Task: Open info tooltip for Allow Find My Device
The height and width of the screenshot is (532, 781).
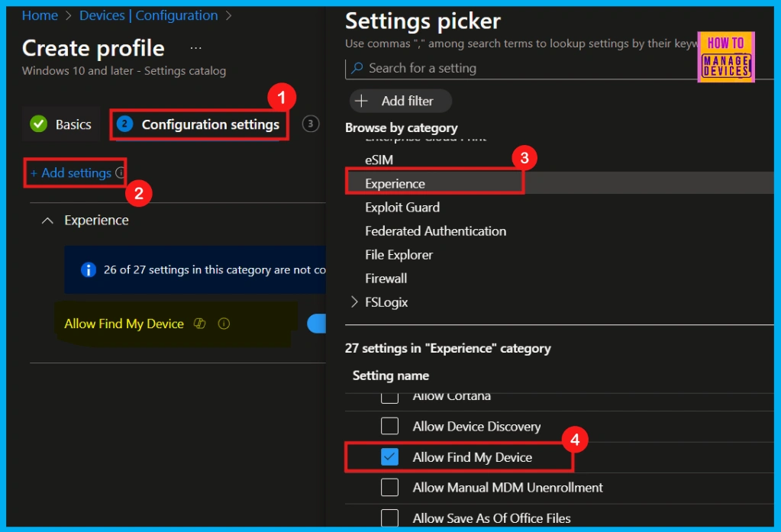Action: [x=224, y=324]
